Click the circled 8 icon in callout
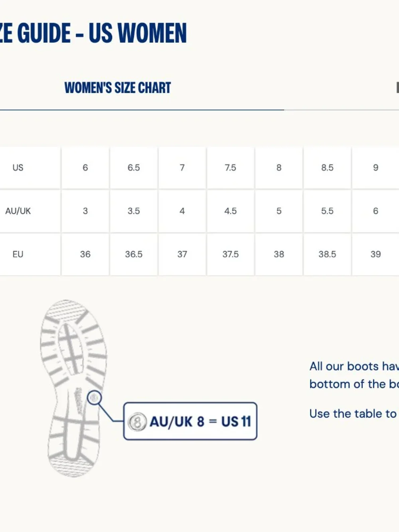399x532 pixels. tap(137, 421)
